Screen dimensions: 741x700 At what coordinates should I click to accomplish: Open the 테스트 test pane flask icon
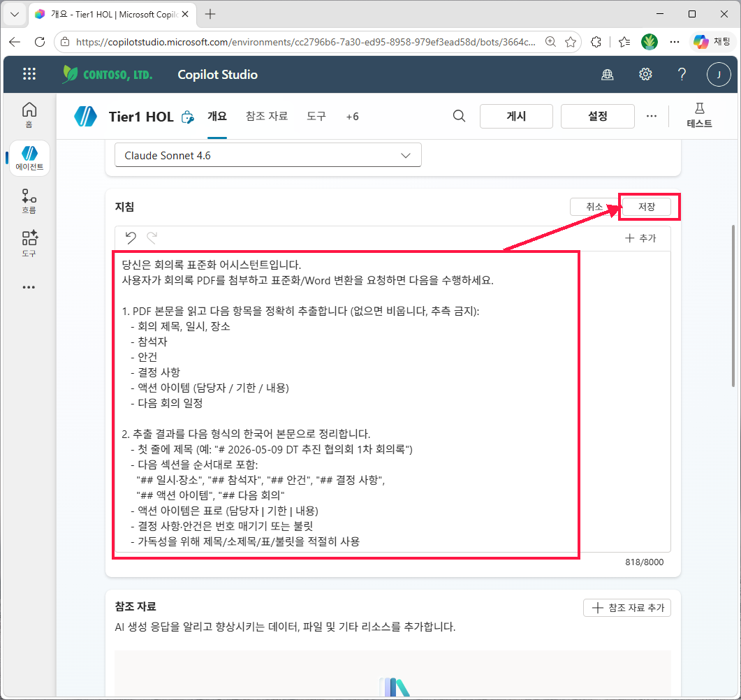699,115
